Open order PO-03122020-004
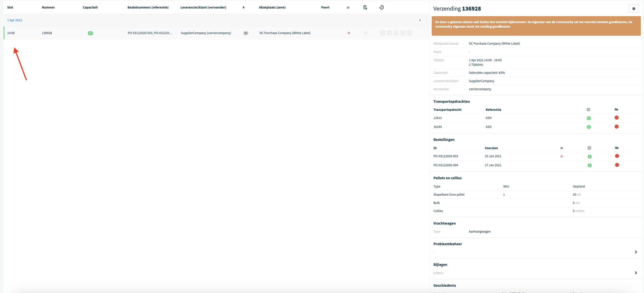 (x=445, y=165)
